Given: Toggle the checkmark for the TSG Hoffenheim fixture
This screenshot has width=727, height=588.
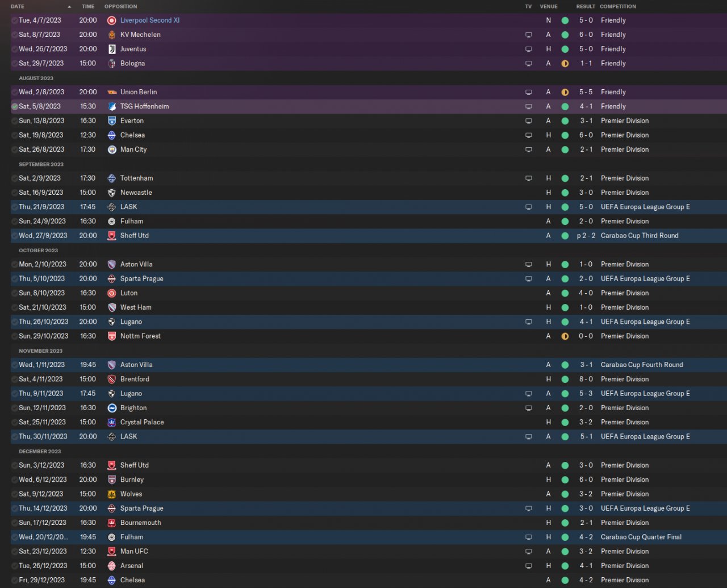Looking at the screenshot, I should (15, 106).
